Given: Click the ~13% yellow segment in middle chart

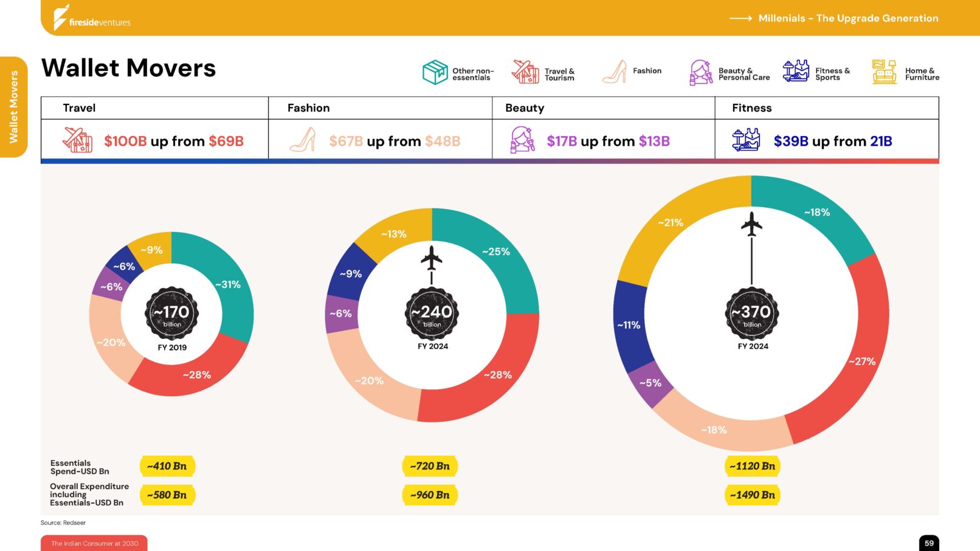Looking at the screenshot, I should tap(394, 234).
